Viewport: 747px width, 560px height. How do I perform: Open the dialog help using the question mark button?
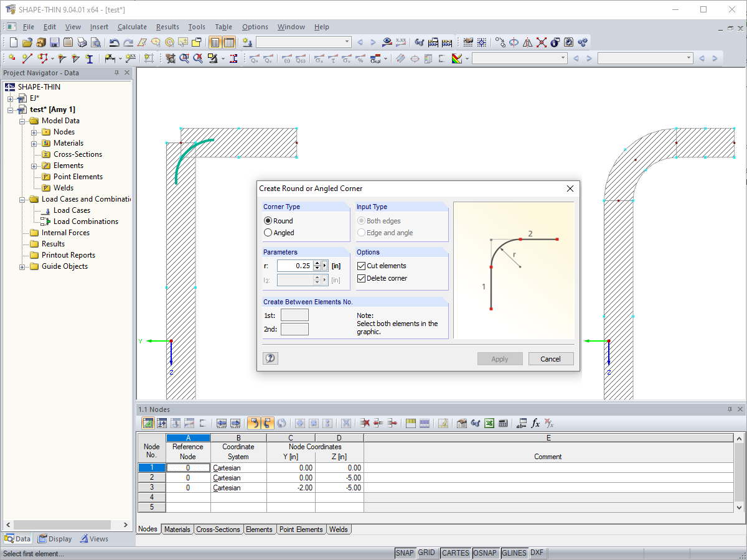pyautogui.click(x=270, y=358)
